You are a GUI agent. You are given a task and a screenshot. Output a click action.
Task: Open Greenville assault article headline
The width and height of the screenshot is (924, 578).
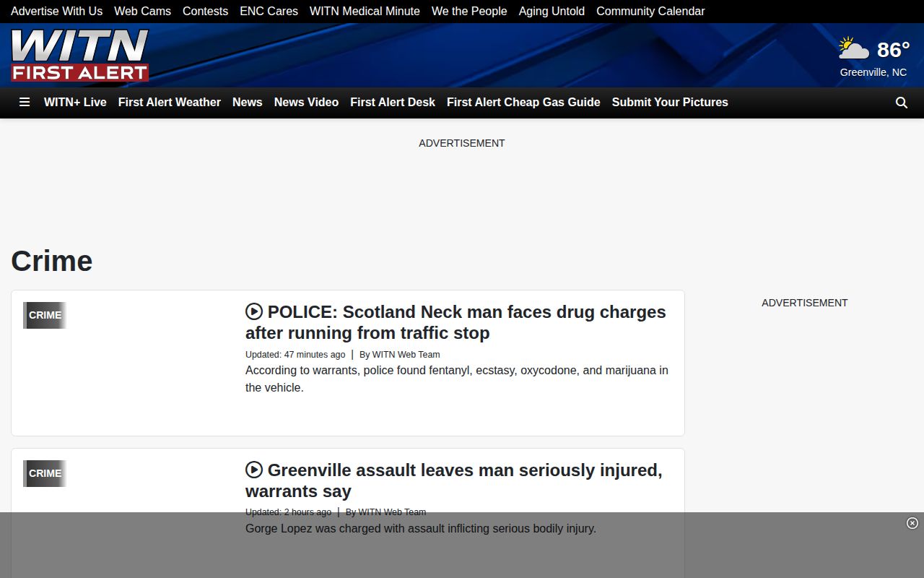pyautogui.click(x=453, y=480)
